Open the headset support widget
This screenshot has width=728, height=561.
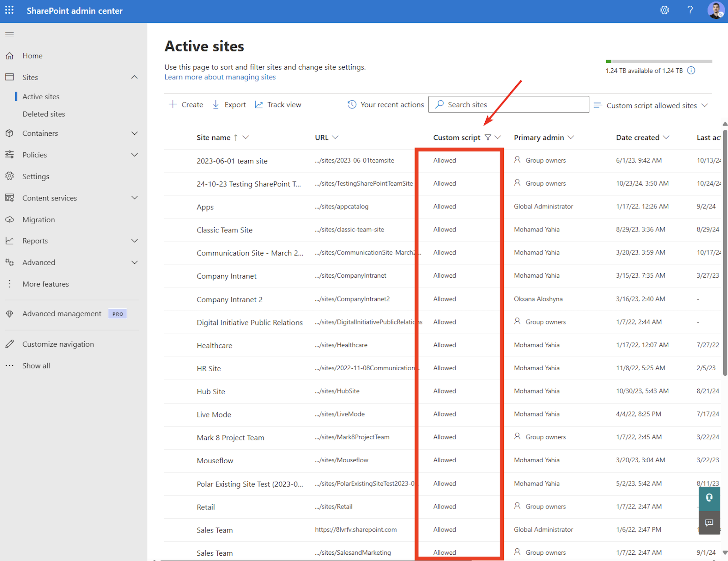709,498
